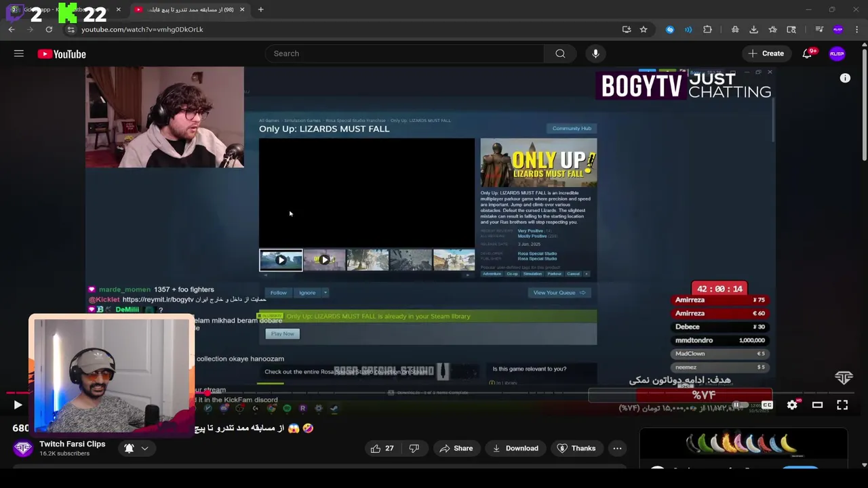Screen dimensions: 868x488
Task: Bookmark this page with the star
Action: click(644, 29)
